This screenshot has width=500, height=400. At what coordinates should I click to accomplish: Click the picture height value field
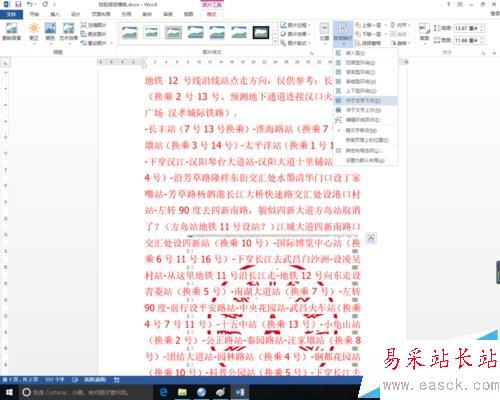467,28
